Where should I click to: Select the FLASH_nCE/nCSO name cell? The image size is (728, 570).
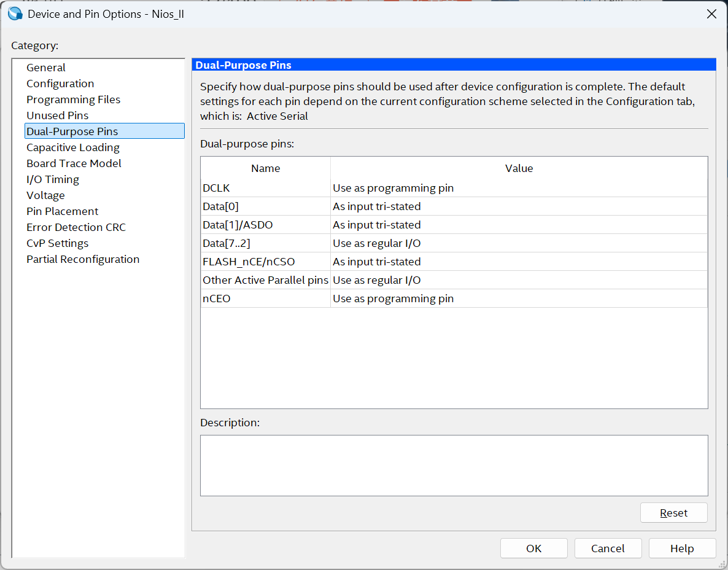pos(266,262)
